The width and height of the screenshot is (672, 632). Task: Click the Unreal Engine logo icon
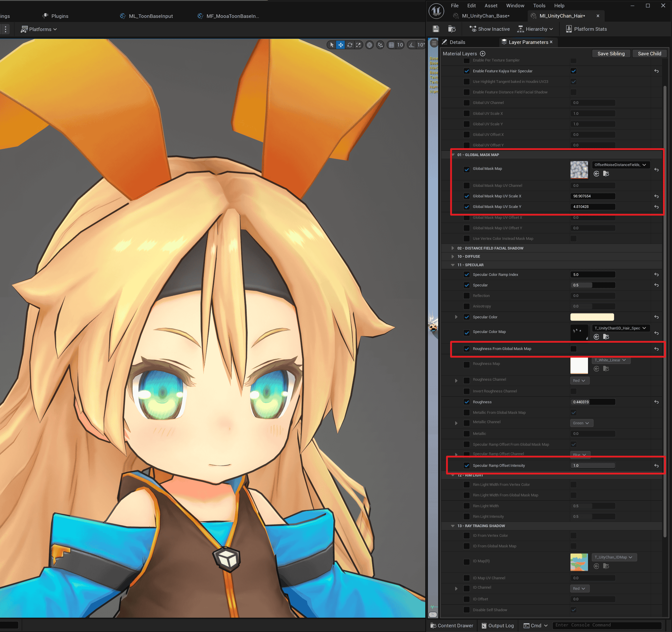(x=436, y=11)
